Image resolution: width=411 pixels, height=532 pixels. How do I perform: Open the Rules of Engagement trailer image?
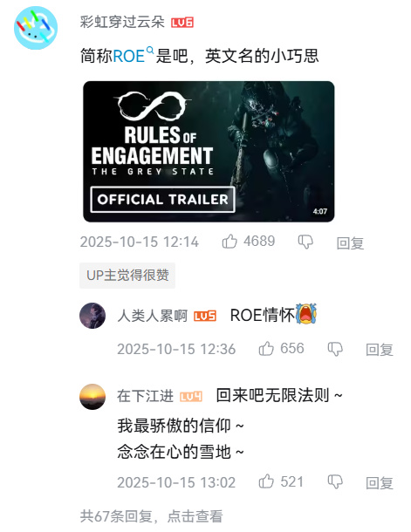209,152
